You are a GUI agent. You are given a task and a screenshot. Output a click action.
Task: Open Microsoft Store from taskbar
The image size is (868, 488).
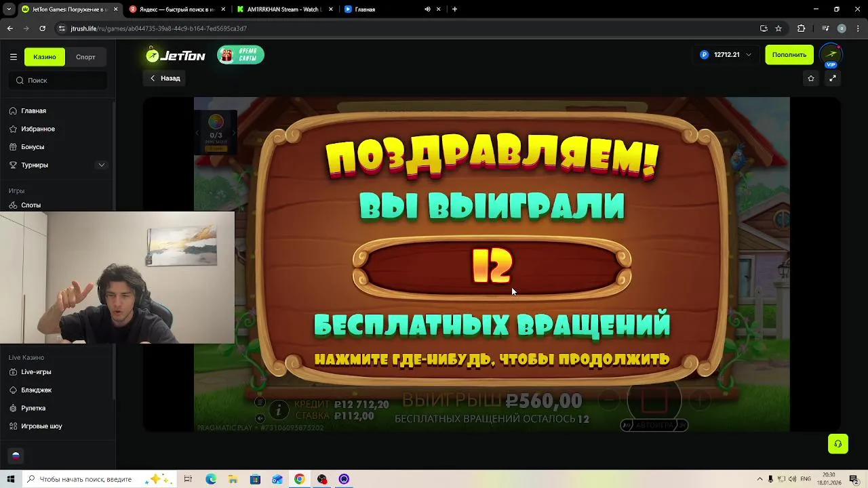[x=255, y=479]
